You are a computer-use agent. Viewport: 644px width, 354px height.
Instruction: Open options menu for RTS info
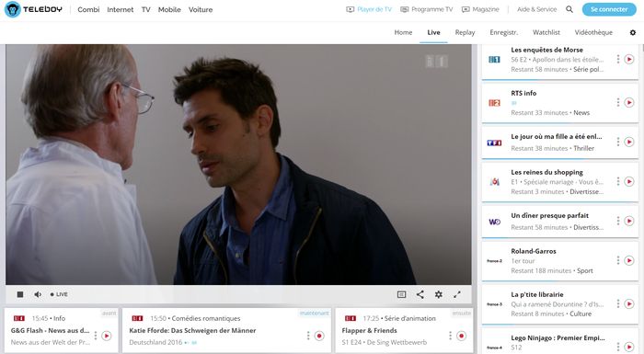coord(617,102)
